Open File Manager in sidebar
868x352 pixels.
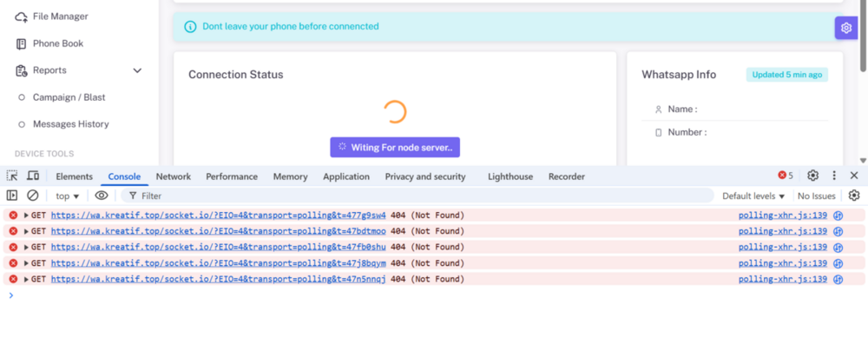[x=52, y=17]
